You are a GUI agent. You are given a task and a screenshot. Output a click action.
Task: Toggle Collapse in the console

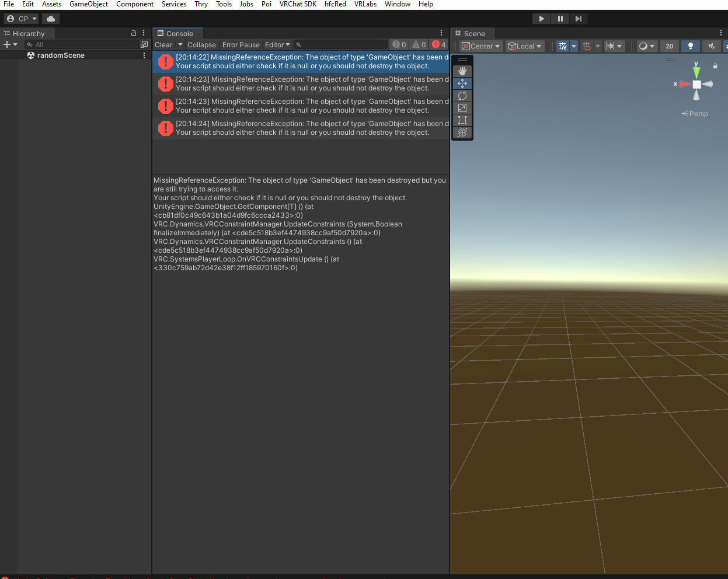pos(201,45)
